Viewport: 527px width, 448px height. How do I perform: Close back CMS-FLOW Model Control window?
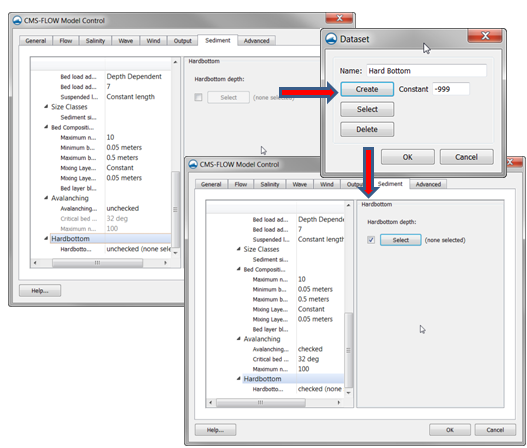click(339, 18)
